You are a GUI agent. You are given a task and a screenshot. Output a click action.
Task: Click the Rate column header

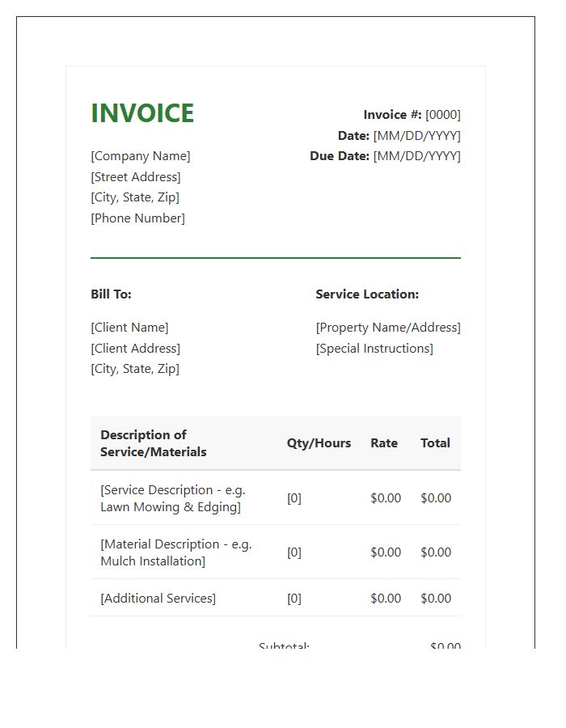384,443
